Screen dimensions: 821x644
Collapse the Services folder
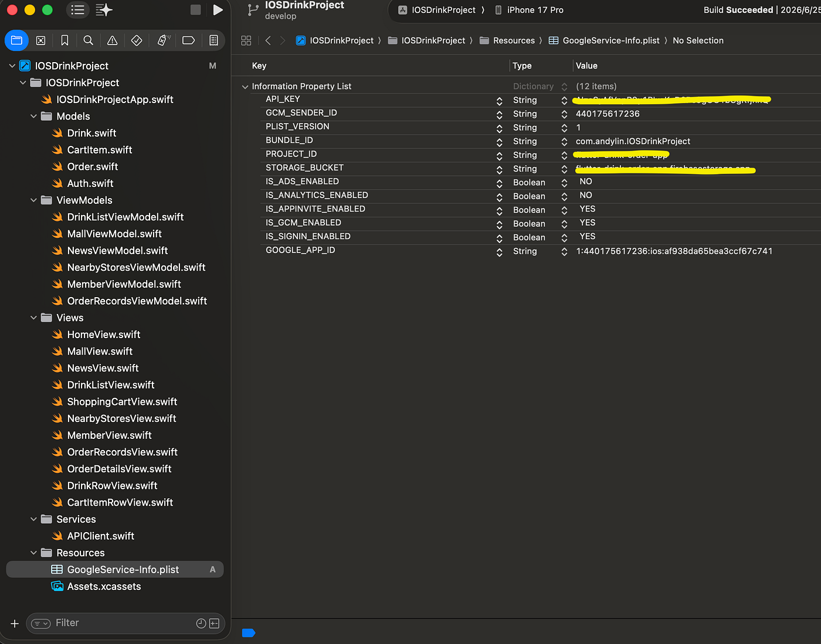coord(33,519)
